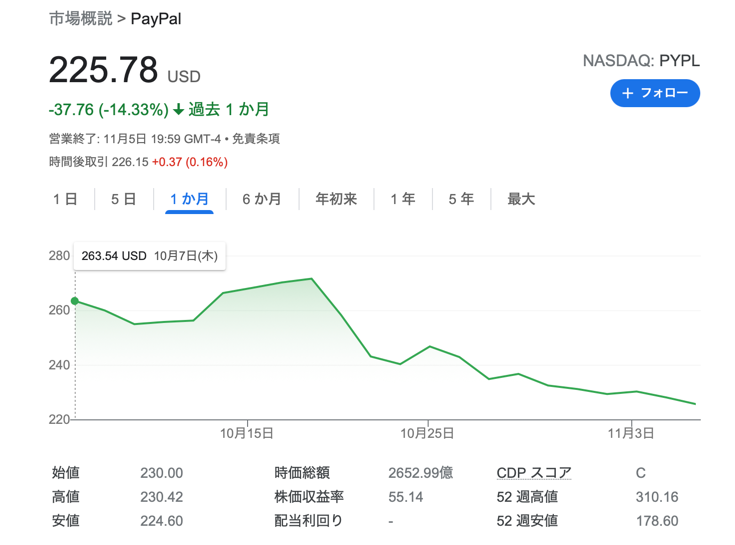Switch to the 年初来 tab
The image size is (735, 545).
[336, 199]
